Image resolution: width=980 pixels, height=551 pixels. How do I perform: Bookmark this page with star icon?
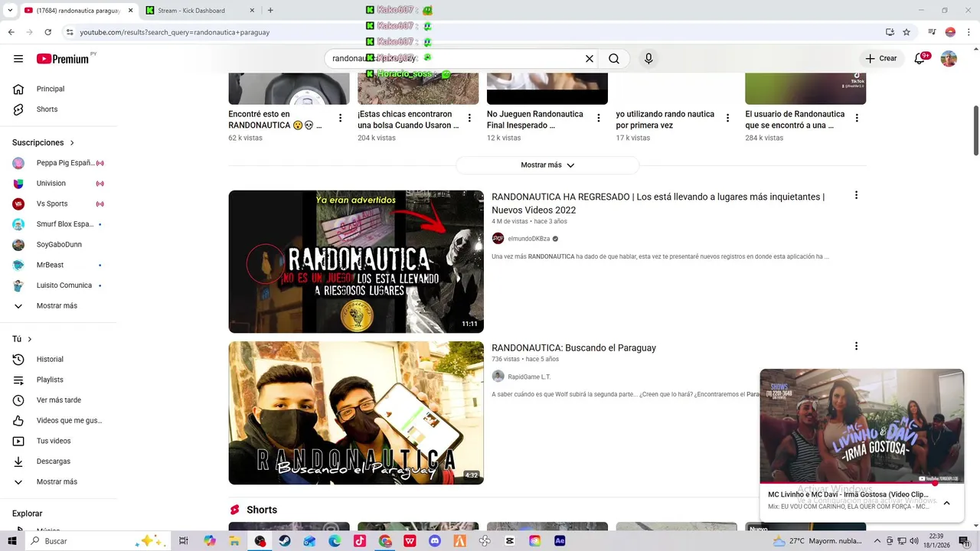tap(906, 32)
